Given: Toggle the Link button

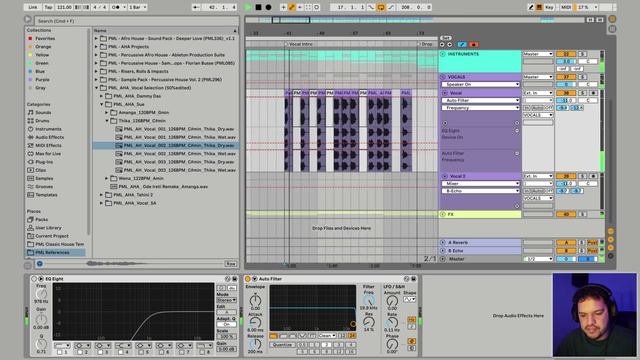Looking at the screenshot, I should point(33,7).
